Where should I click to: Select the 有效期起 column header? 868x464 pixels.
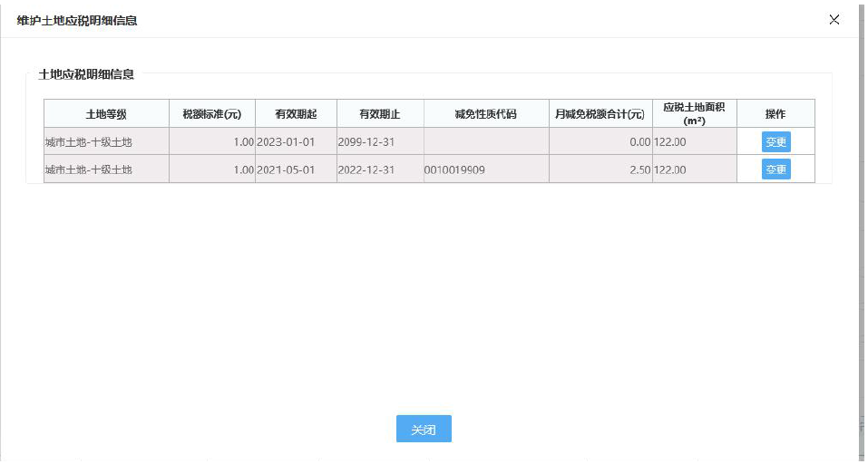click(297, 114)
